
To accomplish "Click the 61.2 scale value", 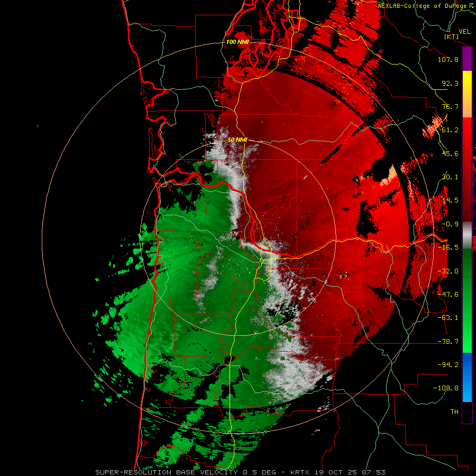I will (x=450, y=130).
